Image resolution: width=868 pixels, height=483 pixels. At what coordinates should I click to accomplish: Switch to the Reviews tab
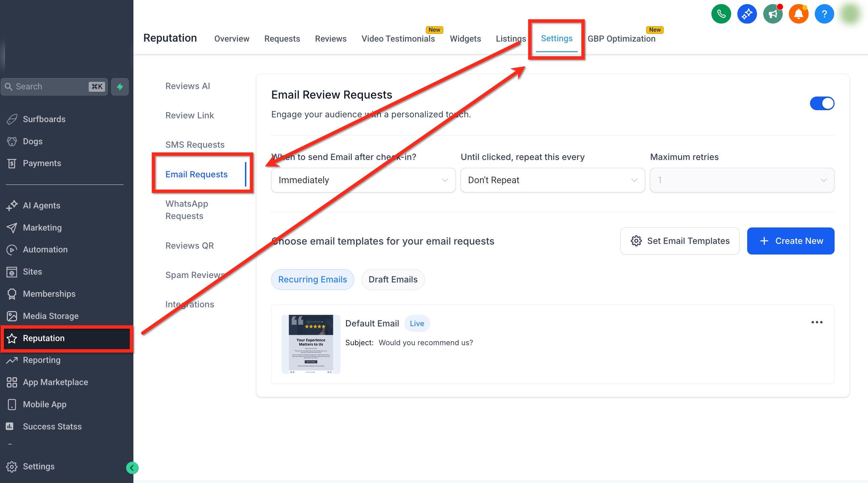(331, 39)
